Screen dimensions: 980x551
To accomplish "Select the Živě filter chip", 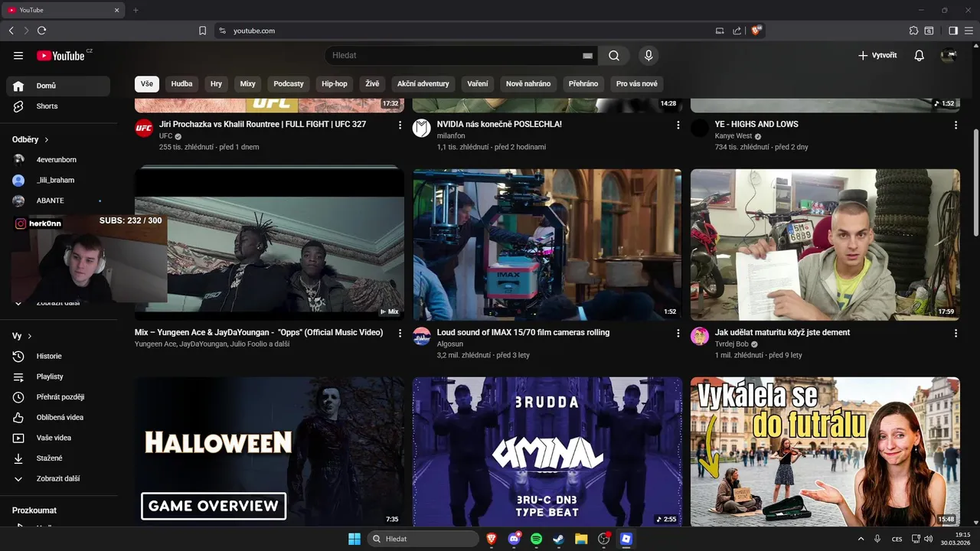I will click(x=372, y=83).
